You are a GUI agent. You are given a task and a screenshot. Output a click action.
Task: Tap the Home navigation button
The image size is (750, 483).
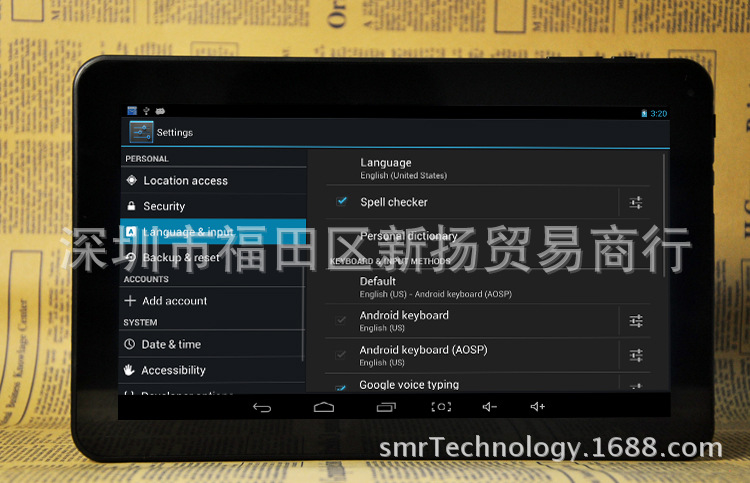[324, 407]
